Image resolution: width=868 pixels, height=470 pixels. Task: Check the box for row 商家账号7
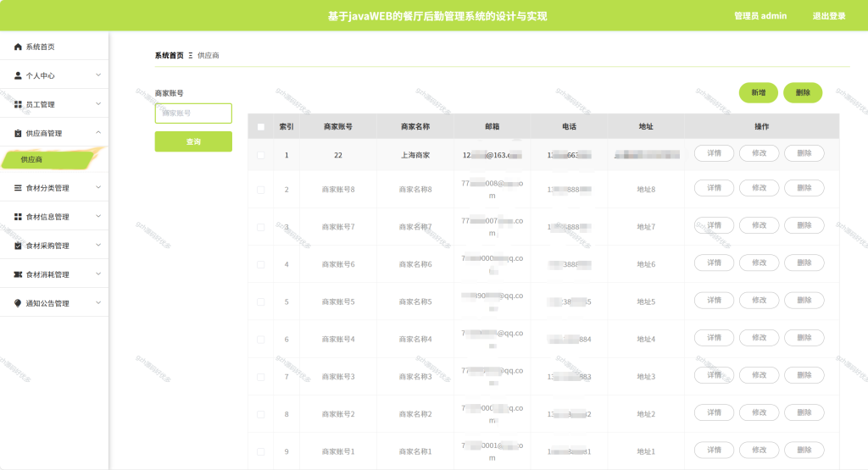[261, 227]
